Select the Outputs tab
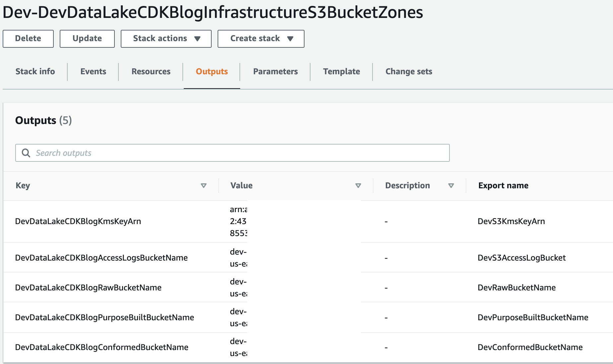613x364 pixels. coord(212,72)
